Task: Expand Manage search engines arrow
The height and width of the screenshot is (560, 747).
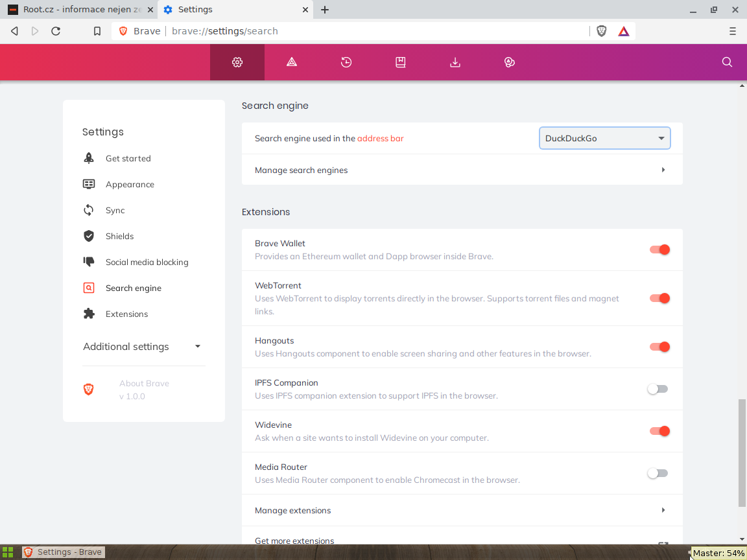Action: [663, 170]
